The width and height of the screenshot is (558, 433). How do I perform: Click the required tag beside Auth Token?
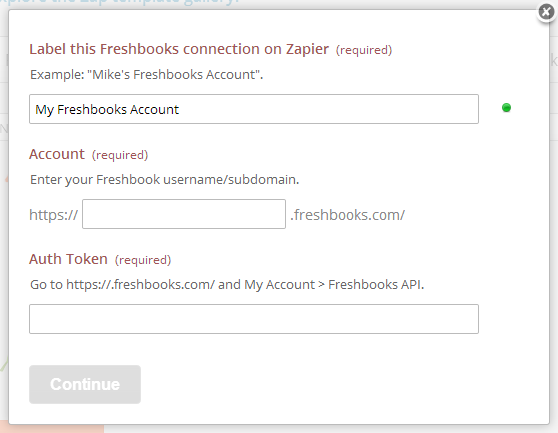click(x=143, y=260)
